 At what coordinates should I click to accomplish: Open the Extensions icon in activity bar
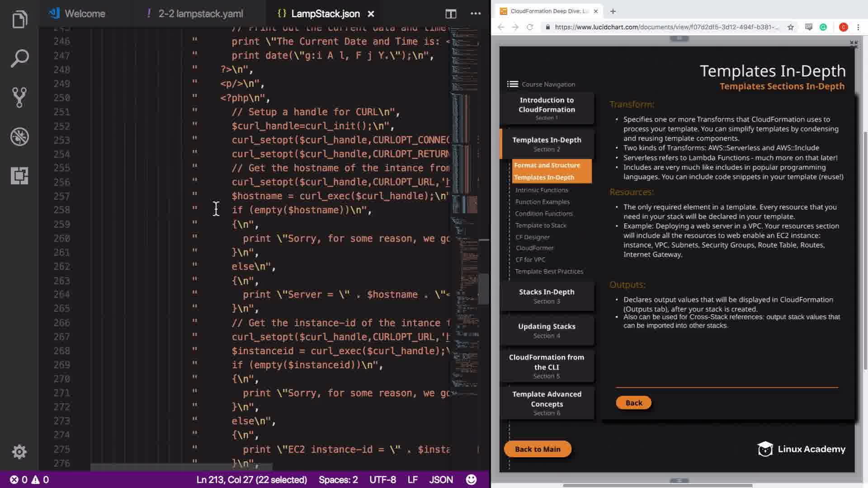(x=19, y=175)
